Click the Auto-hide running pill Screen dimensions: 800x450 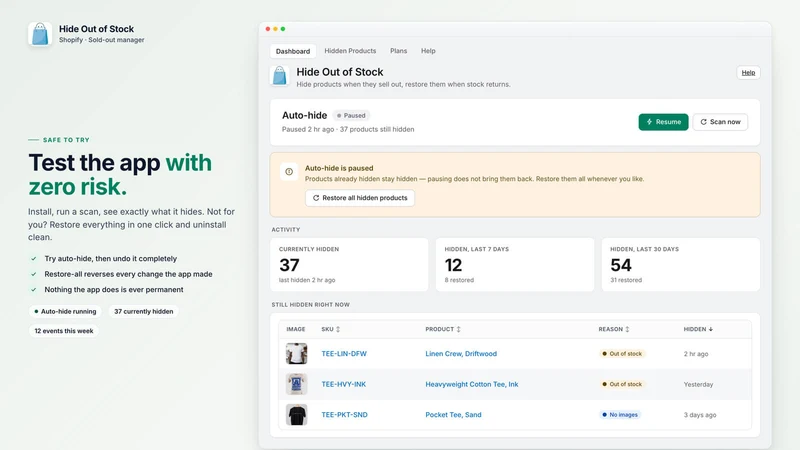pyautogui.click(x=65, y=311)
